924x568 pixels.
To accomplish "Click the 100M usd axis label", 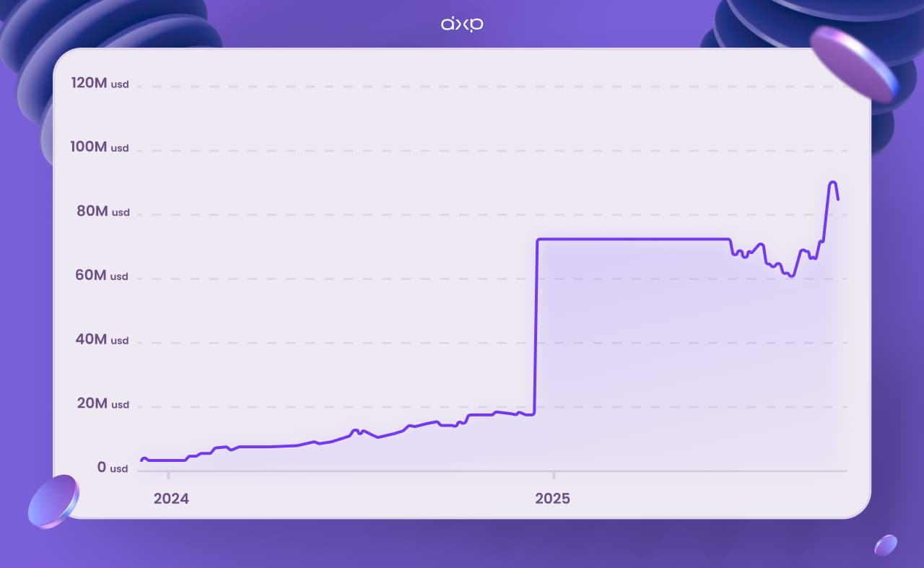I will [x=100, y=147].
